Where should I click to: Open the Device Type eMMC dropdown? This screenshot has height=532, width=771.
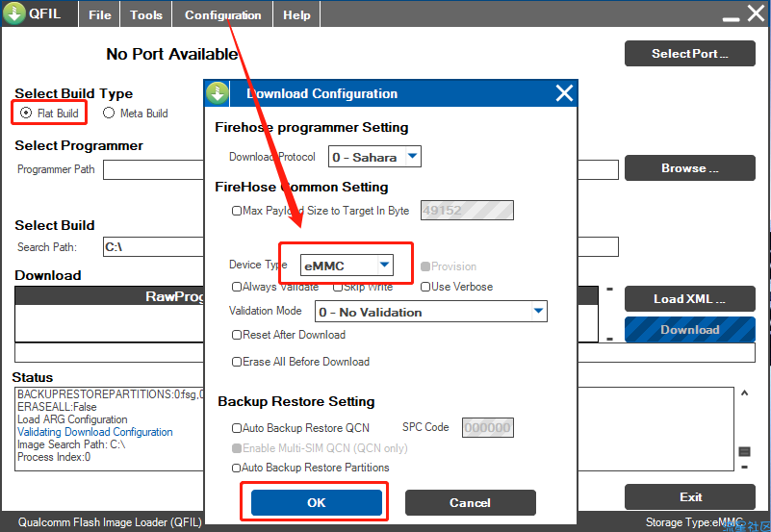[x=385, y=266]
